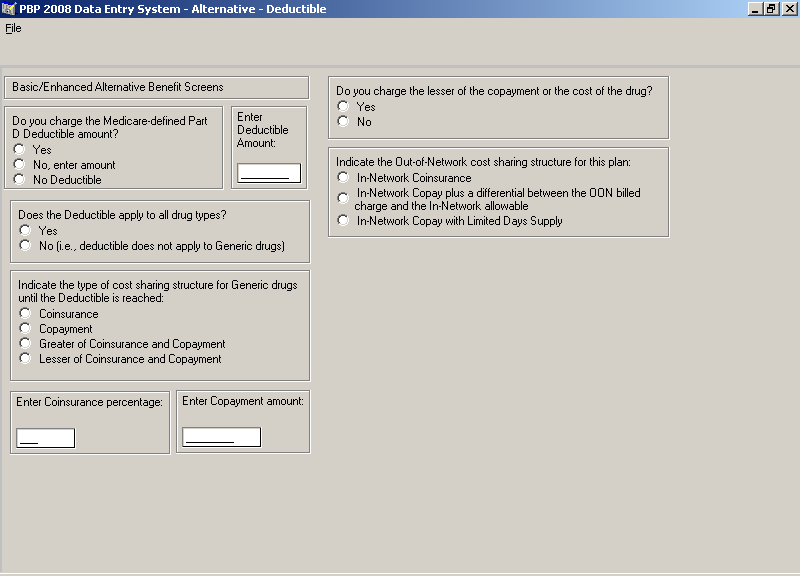Click the Enter Deductible Amount field
The height and width of the screenshot is (576, 800).
click(x=269, y=173)
